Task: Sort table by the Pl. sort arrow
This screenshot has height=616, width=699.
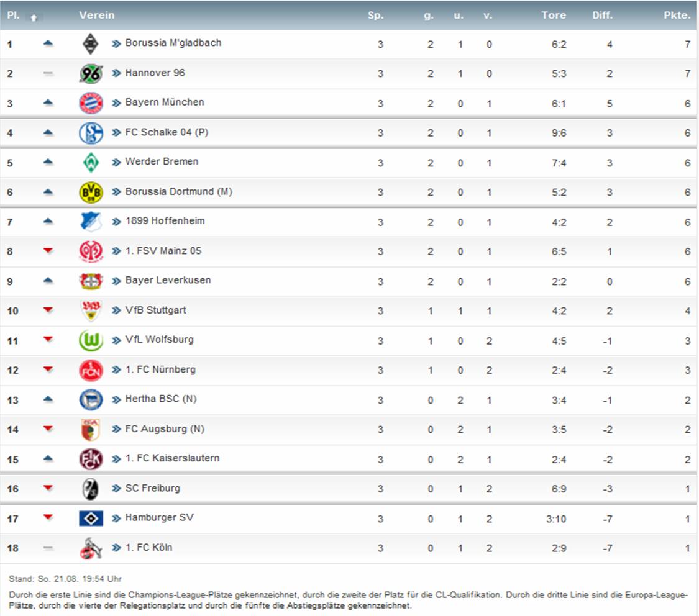Action: pyautogui.click(x=34, y=17)
